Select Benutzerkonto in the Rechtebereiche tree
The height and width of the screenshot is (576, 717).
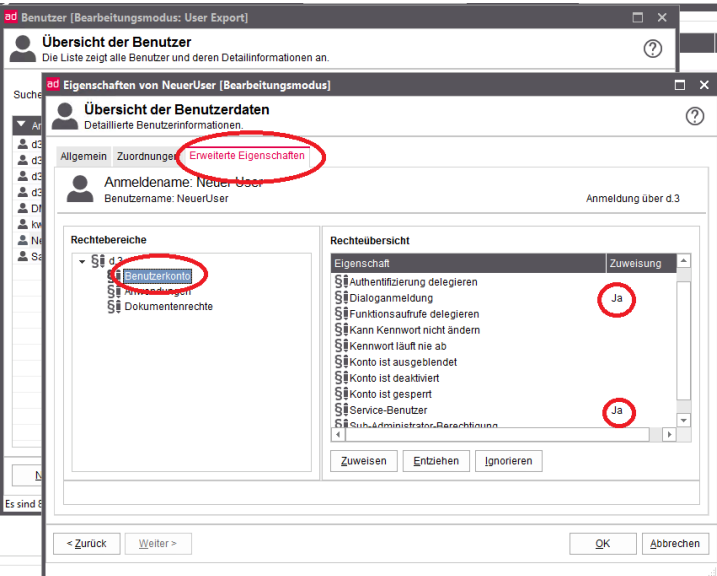point(157,276)
